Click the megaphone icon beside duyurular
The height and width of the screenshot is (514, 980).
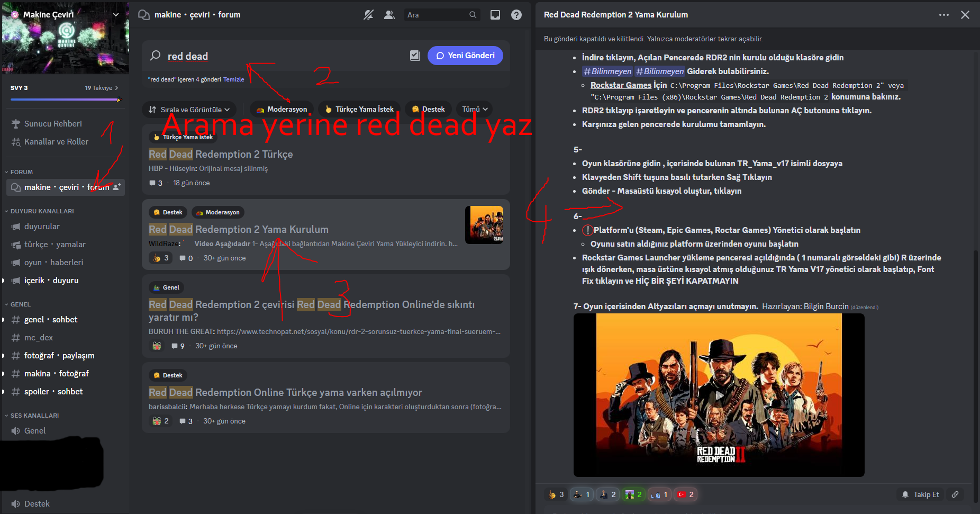(16, 227)
